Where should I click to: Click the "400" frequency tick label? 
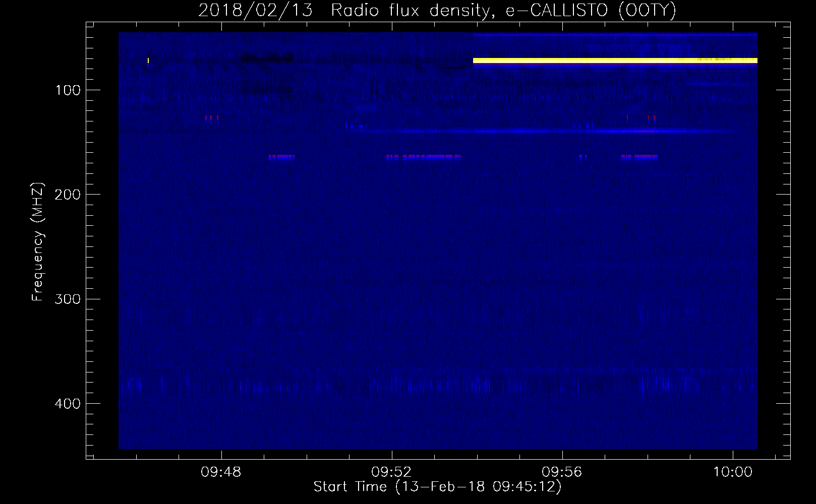point(68,404)
